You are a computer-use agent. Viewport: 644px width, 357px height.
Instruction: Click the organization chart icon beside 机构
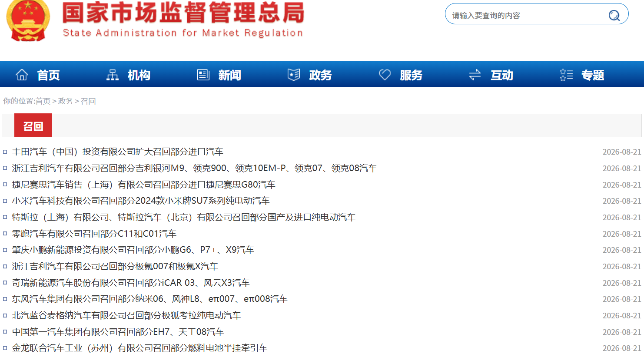[x=113, y=75]
